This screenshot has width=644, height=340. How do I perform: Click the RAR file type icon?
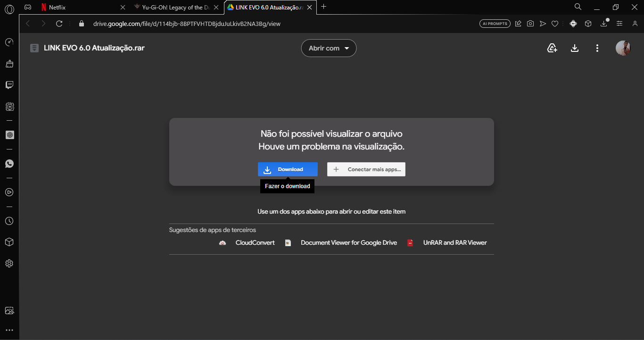tap(34, 48)
